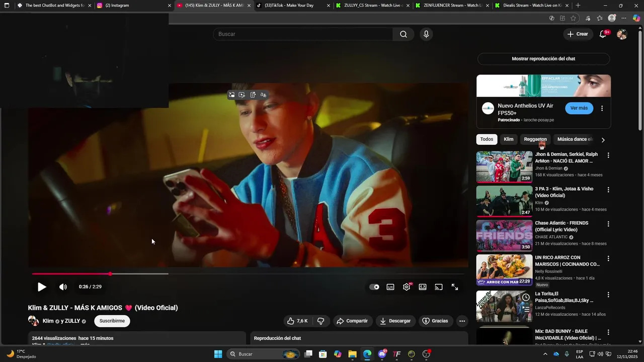Screen dimensions: 644x362
Task: Add page to favorites star icon
Action: point(573,18)
